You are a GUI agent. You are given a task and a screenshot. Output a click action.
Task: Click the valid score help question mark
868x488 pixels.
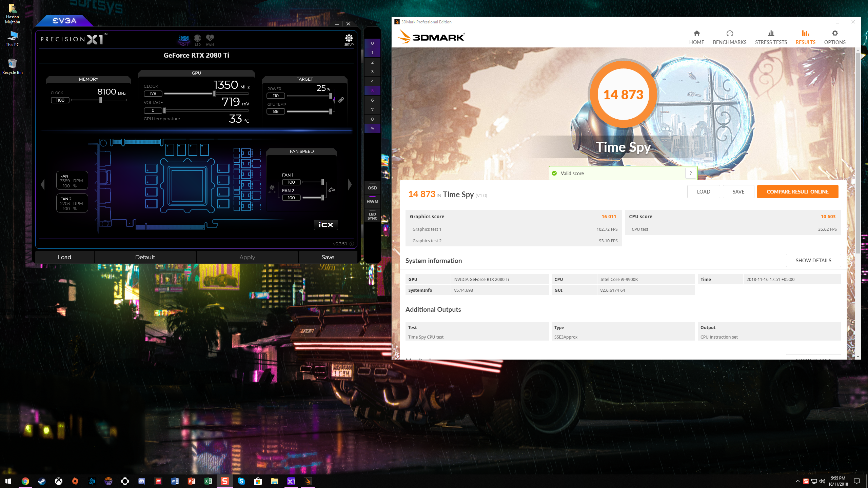[x=691, y=173]
